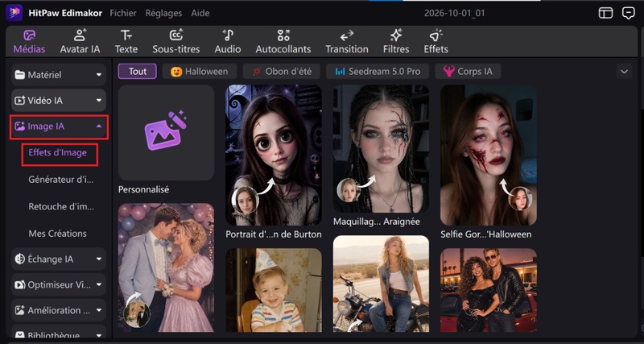The width and height of the screenshot is (644, 344).
Task: Open the Personnalisé custom effect card
Action: 167,133
